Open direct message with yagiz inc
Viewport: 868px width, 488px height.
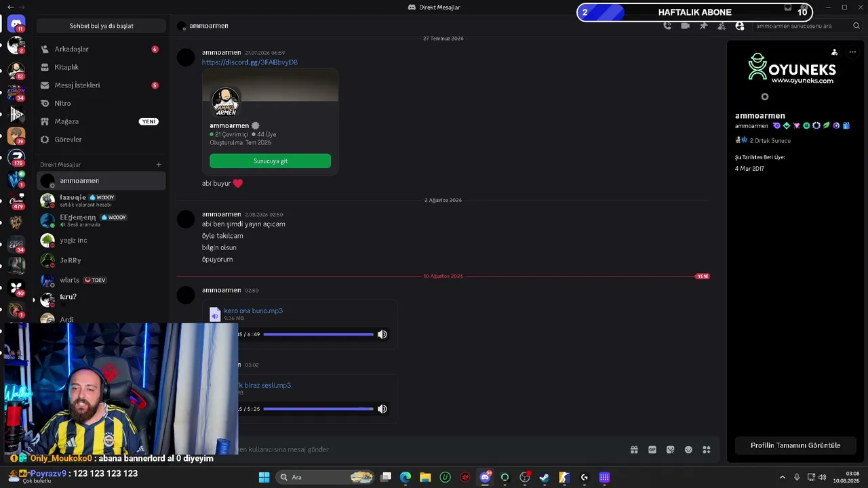(x=101, y=241)
